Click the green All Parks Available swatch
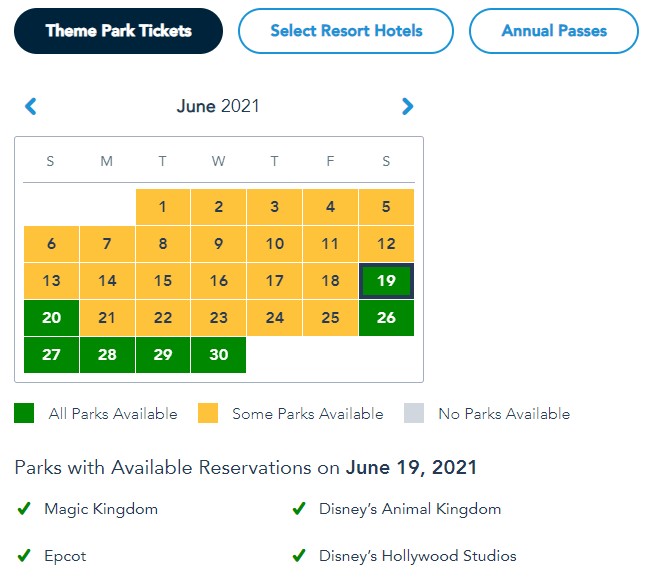This screenshot has height=580, width=653. click(24, 413)
